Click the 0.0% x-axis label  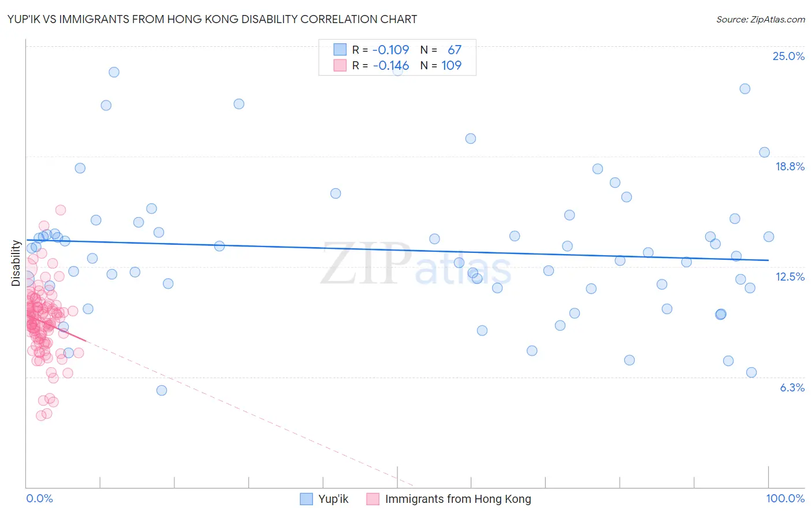point(39,498)
